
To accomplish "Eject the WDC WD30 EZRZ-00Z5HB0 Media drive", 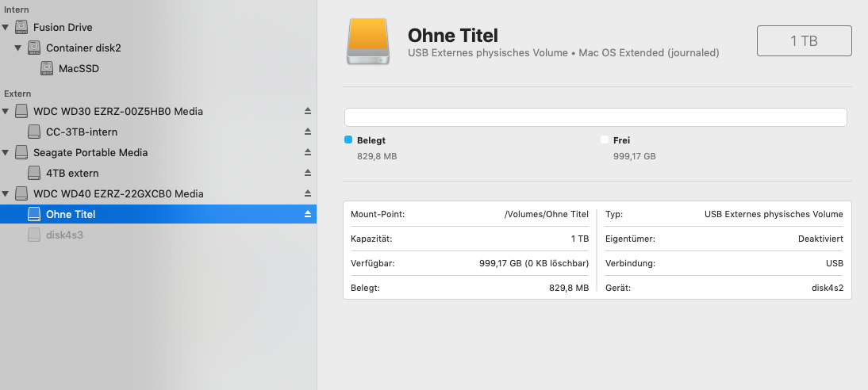I will (308, 111).
